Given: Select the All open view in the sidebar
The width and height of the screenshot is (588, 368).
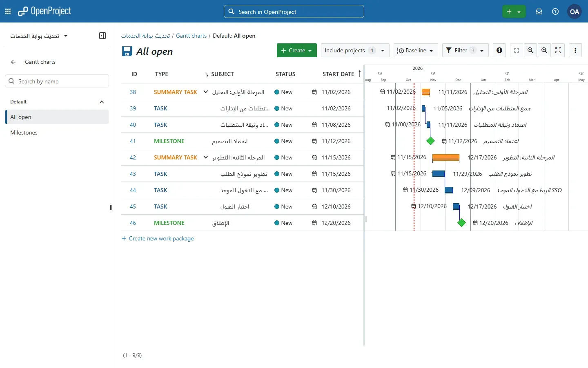Looking at the screenshot, I should click(57, 117).
